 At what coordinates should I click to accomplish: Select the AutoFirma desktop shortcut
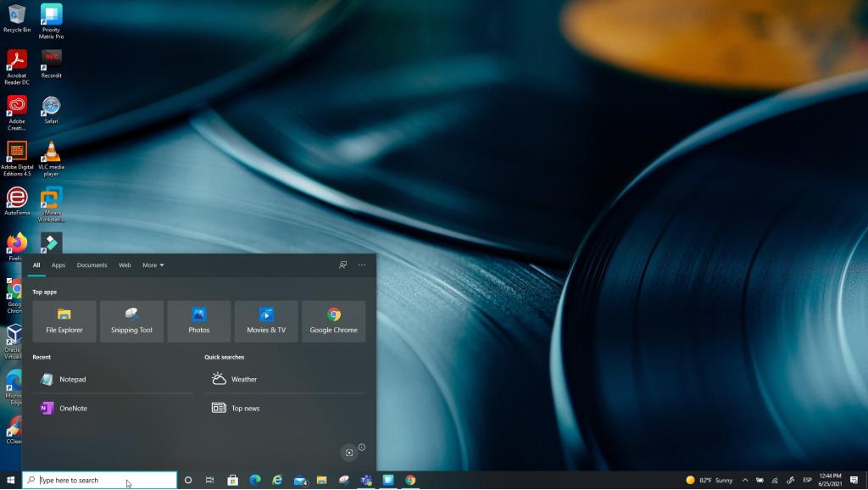point(17,201)
